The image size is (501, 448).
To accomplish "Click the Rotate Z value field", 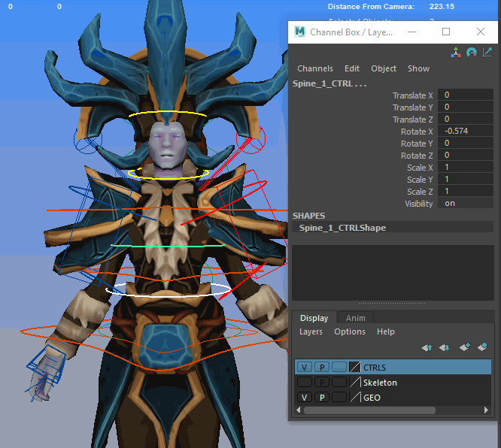I will [x=466, y=155].
